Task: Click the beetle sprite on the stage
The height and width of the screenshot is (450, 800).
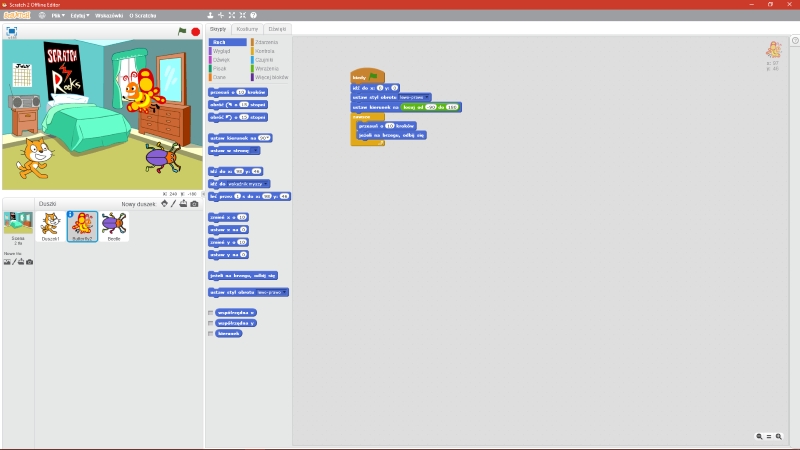Action: pyautogui.click(x=162, y=158)
